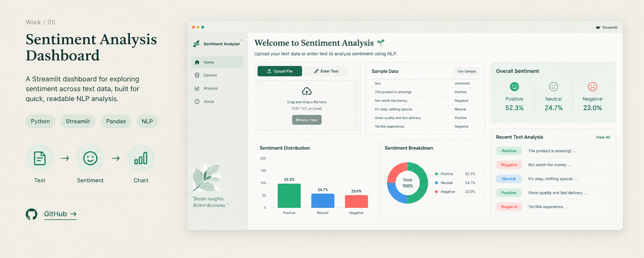Click the NLP tag pill
This screenshot has height=258, width=644.
point(147,121)
